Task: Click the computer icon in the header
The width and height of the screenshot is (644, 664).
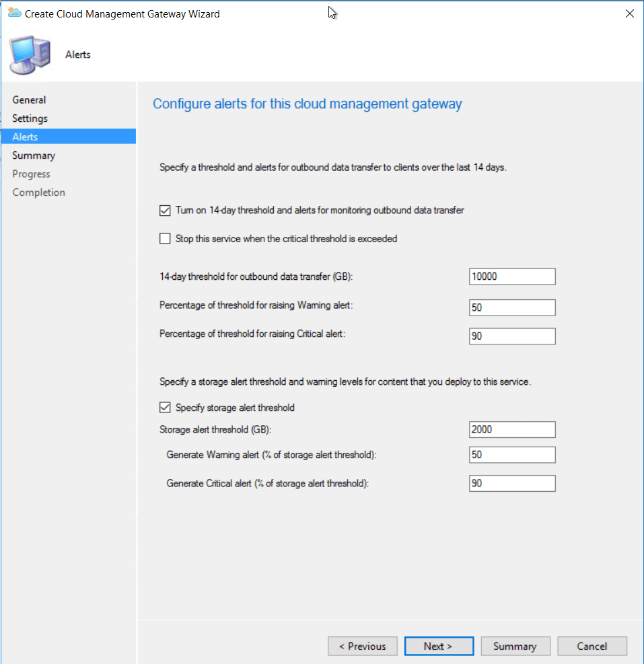Action: coord(29,55)
